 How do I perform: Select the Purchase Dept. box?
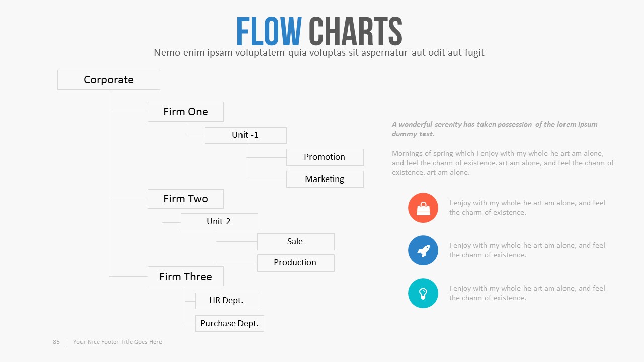[x=229, y=324]
